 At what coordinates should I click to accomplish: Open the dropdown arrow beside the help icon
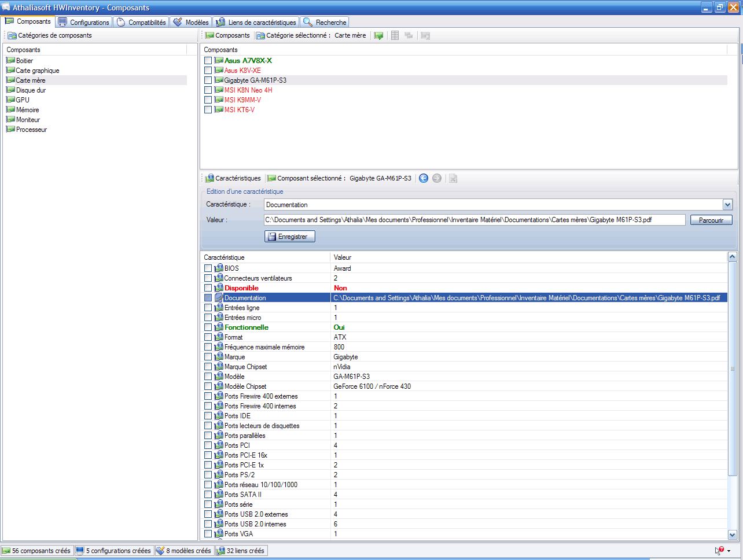[729, 551]
